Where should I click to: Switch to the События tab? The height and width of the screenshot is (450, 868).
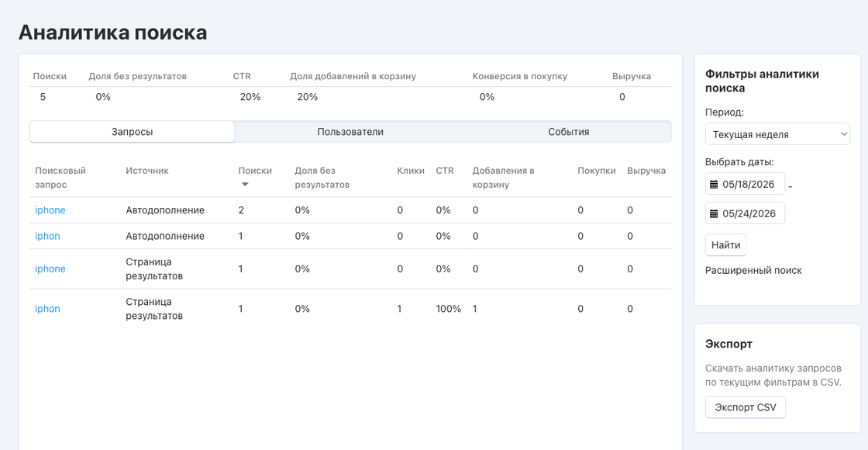click(569, 132)
